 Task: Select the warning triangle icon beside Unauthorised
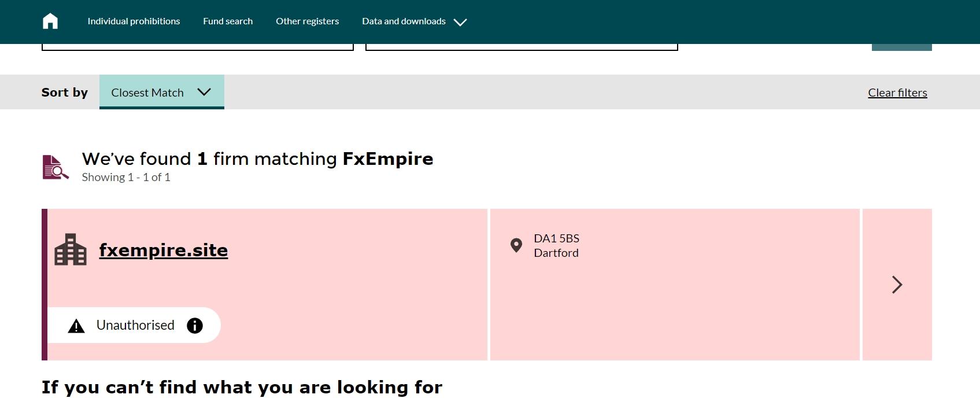coord(76,326)
